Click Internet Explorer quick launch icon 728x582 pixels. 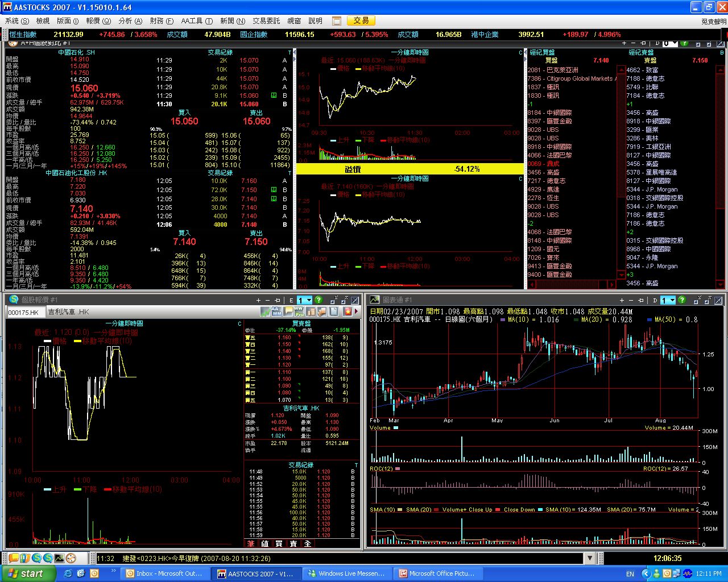68,573
